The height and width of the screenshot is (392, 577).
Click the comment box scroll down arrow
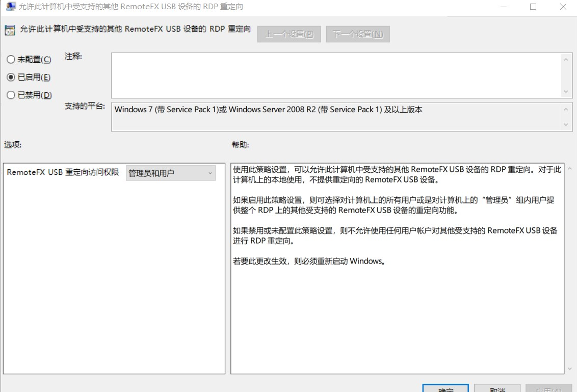(566, 92)
